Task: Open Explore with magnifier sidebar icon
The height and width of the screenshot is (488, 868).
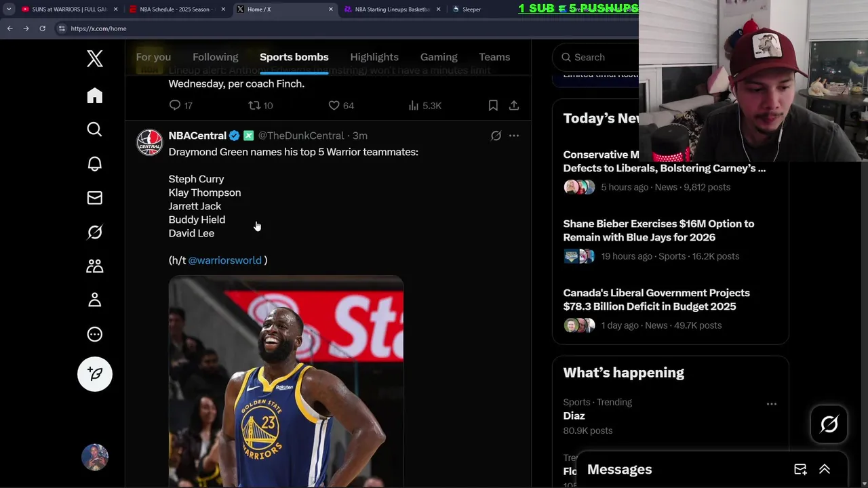Action: [95, 129]
